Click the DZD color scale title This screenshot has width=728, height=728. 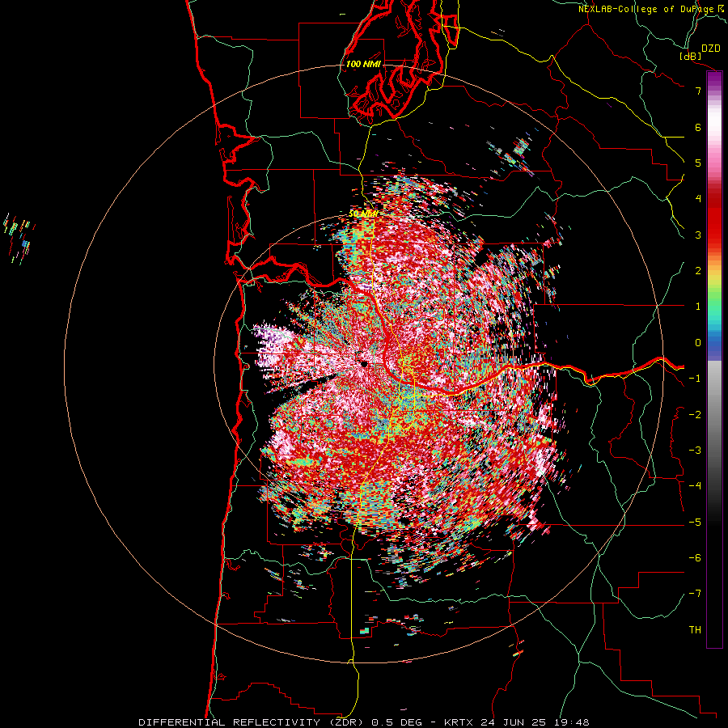point(711,49)
